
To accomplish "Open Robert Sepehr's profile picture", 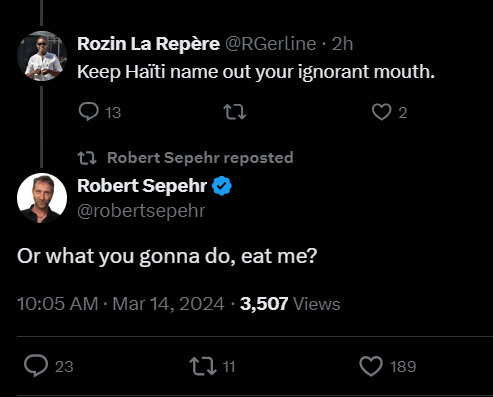I will click(42, 198).
